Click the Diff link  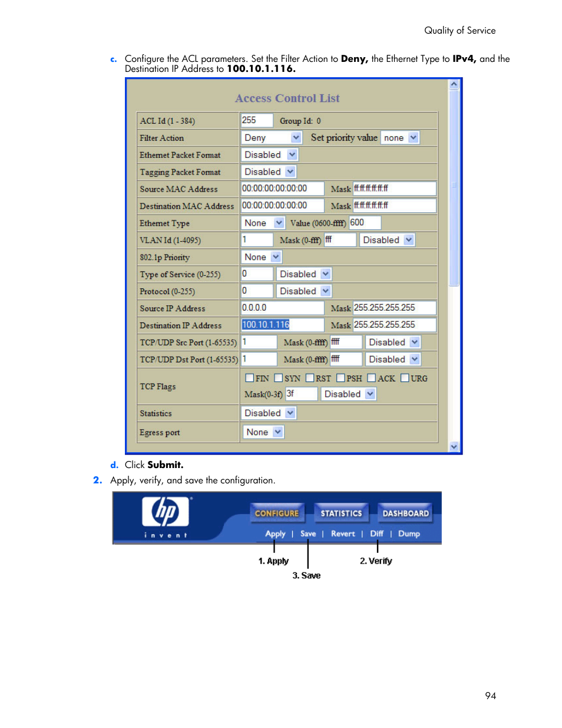pos(376,533)
